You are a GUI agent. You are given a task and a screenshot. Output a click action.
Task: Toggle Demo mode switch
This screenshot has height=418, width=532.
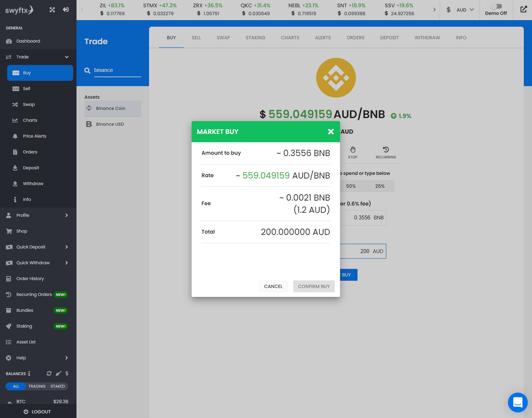(496, 6)
